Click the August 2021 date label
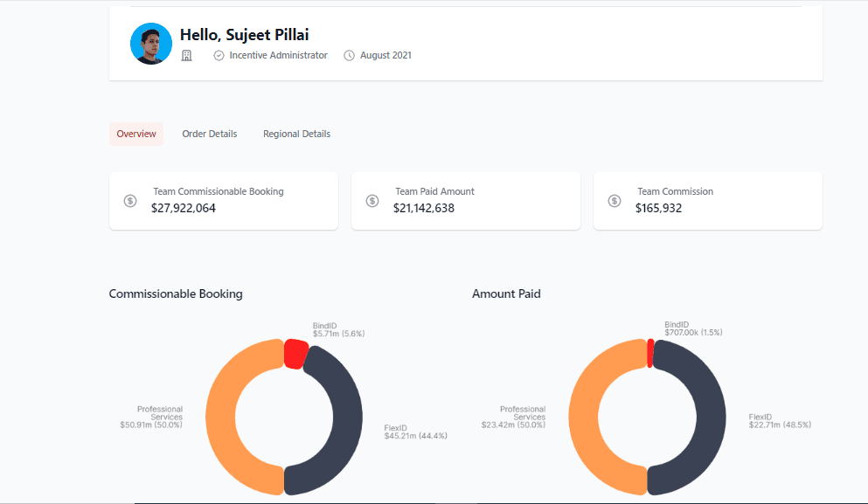The height and width of the screenshot is (504, 868). tap(385, 56)
